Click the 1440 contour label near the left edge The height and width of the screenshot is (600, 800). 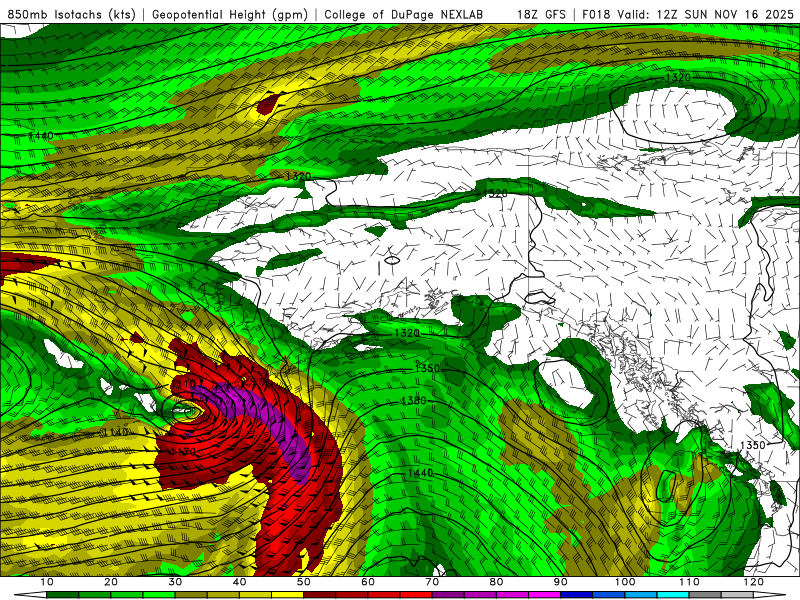pyautogui.click(x=41, y=136)
